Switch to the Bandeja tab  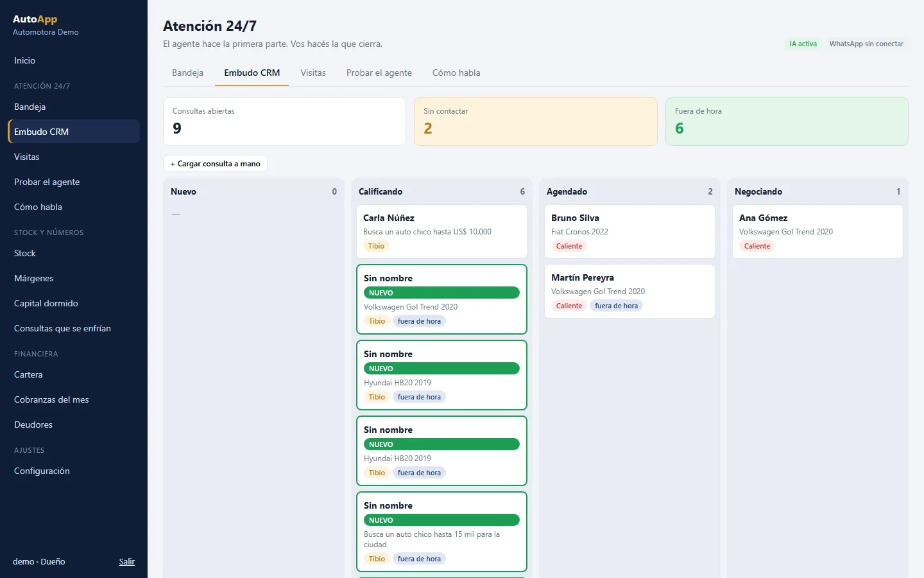tap(187, 73)
